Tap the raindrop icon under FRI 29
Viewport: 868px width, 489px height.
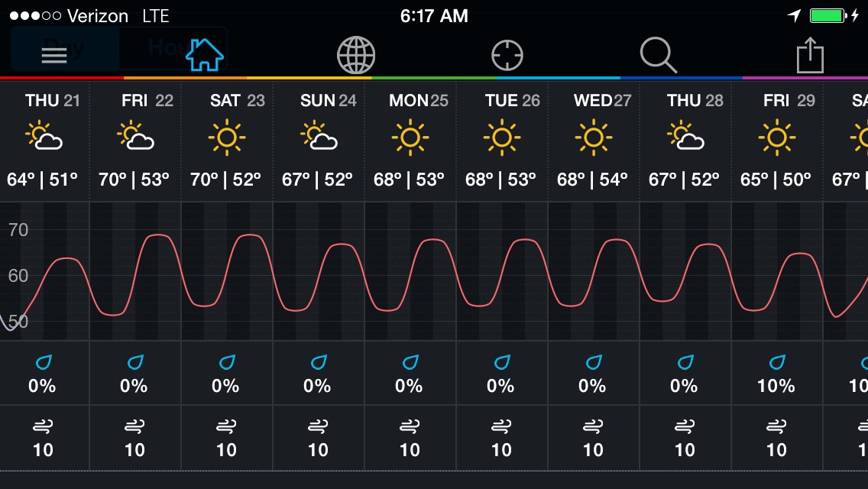(x=776, y=362)
